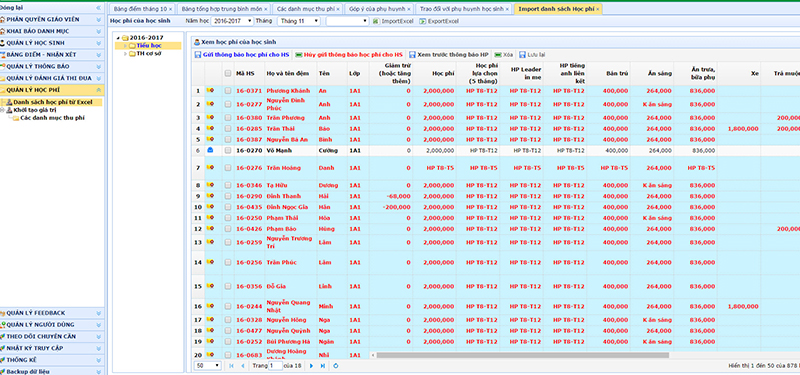This screenshot has width=800, height=375.
Task: Tick the select-all checkbox in the table header
Action: (228, 73)
